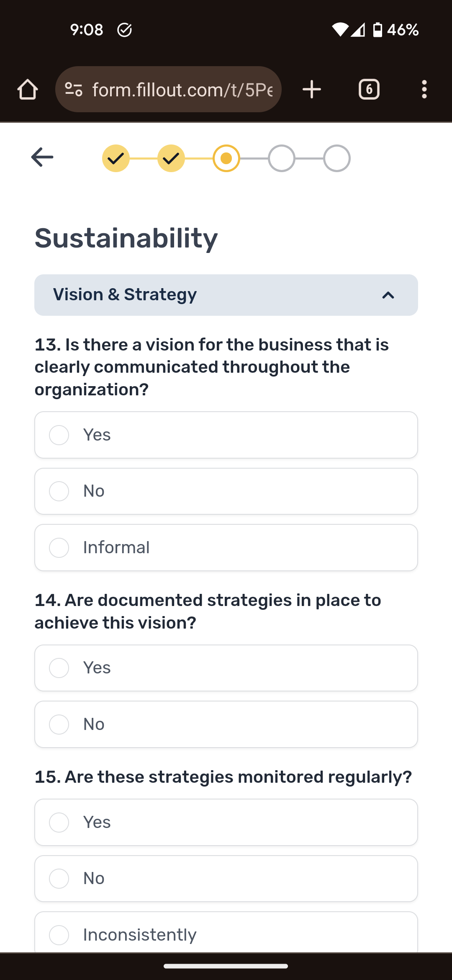Select the fourth progress step circle
Viewport: 452px width, 980px height.
(x=281, y=158)
